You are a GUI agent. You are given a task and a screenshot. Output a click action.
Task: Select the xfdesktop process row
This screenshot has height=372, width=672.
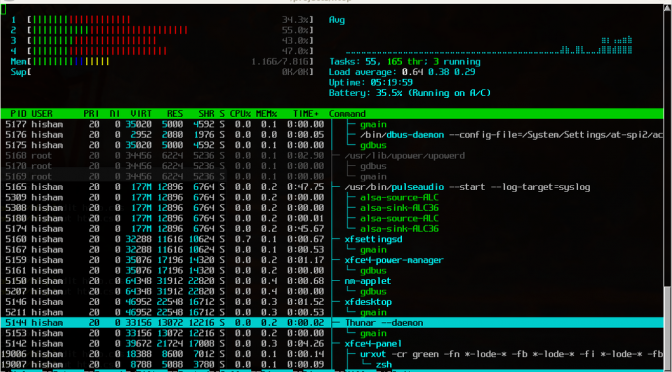click(332, 302)
